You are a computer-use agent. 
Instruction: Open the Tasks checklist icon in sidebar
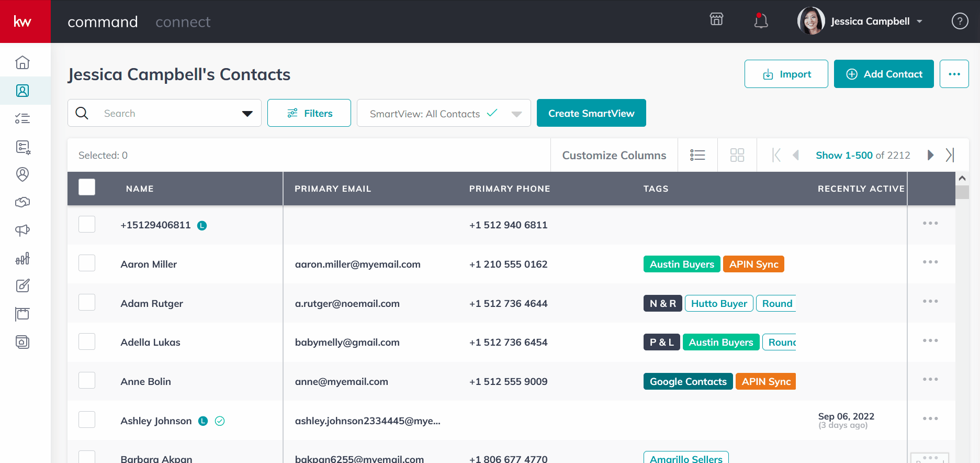pyautogui.click(x=22, y=118)
